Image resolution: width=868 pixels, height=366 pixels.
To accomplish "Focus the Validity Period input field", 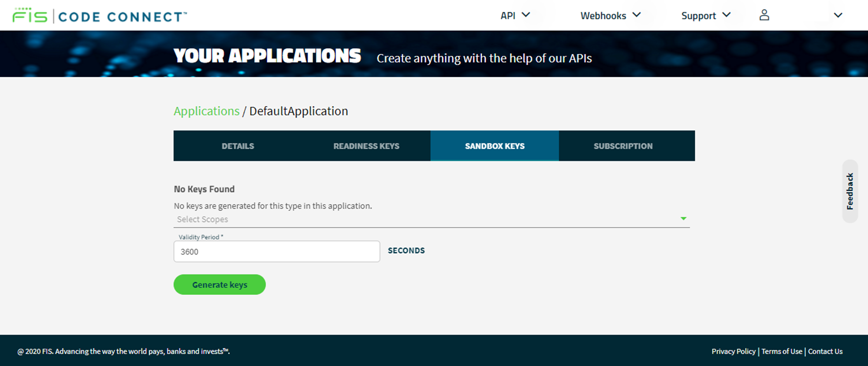I will [x=276, y=252].
